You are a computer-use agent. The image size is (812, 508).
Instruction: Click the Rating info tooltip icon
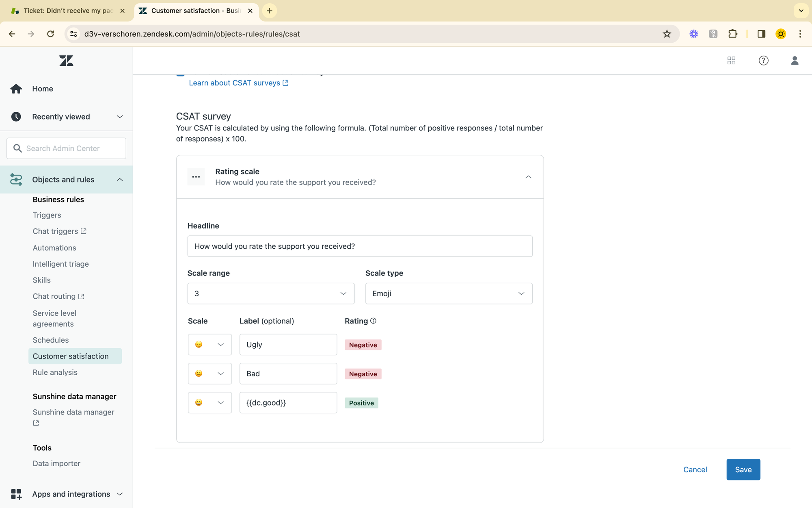click(373, 321)
